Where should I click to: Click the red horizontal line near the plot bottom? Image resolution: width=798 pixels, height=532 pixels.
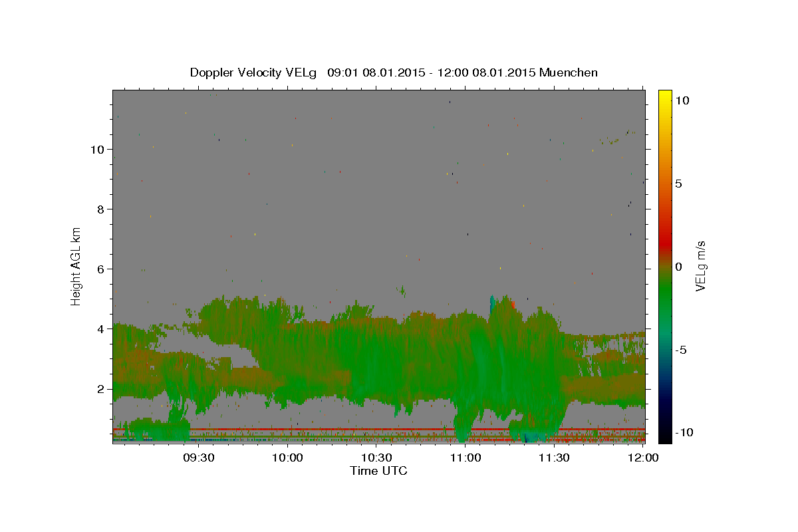[378, 430]
